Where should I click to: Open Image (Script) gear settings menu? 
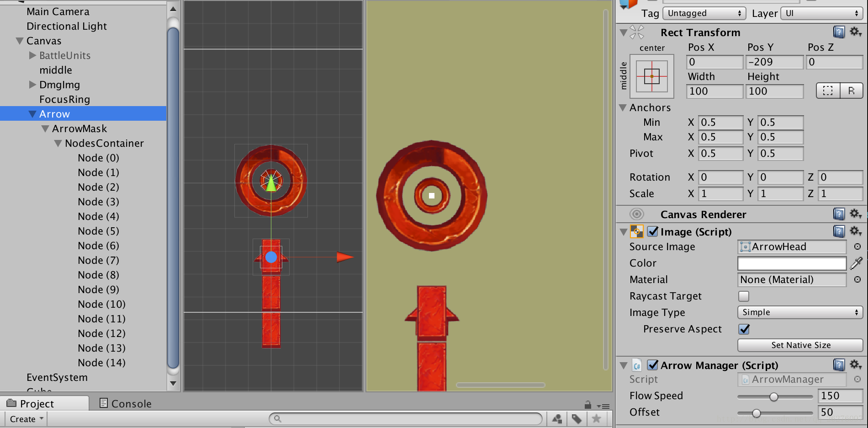tap(856, 231)
